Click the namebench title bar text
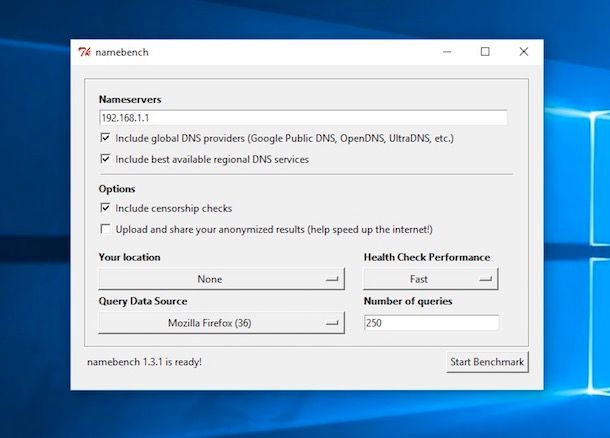The width and height of the screenshot is (610, 438). 122,52
